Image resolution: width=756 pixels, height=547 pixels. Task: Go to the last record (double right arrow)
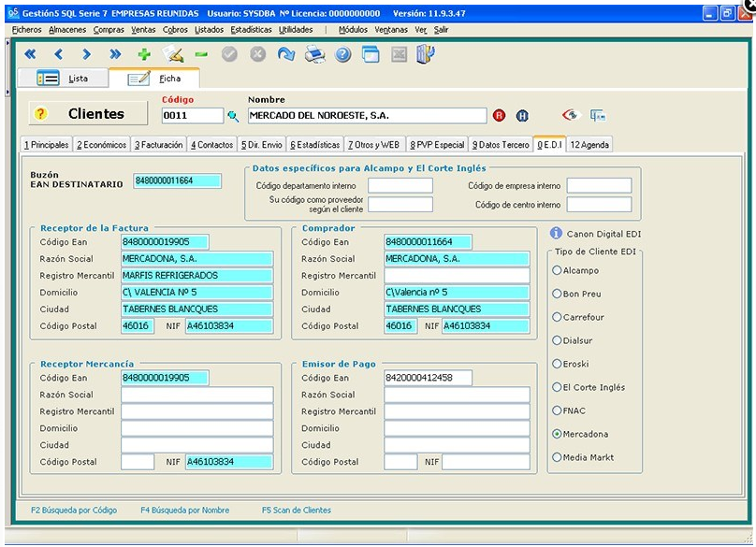coord(116,55)
